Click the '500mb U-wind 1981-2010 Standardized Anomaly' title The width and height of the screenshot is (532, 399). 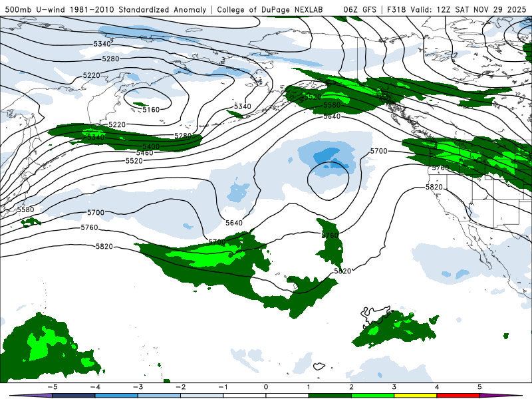coord(106,9)
